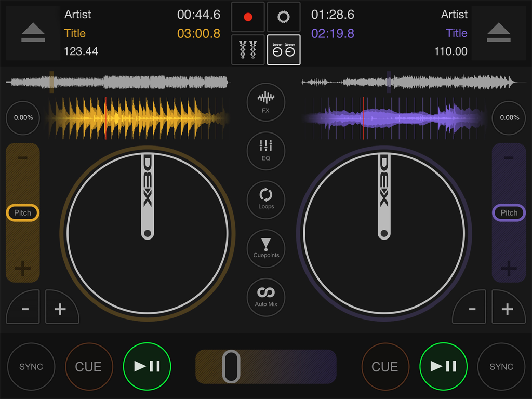Click the SYNC button on the right deck
The image size is (532, 399).
[x=500, y=366]
